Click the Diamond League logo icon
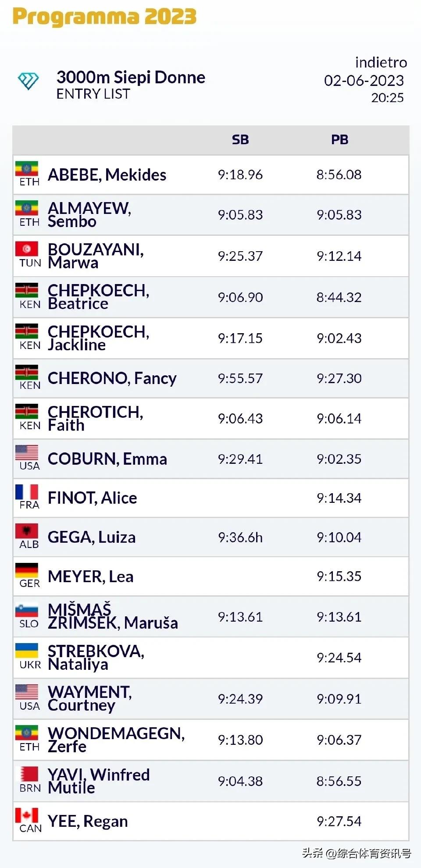 (28, 81)
